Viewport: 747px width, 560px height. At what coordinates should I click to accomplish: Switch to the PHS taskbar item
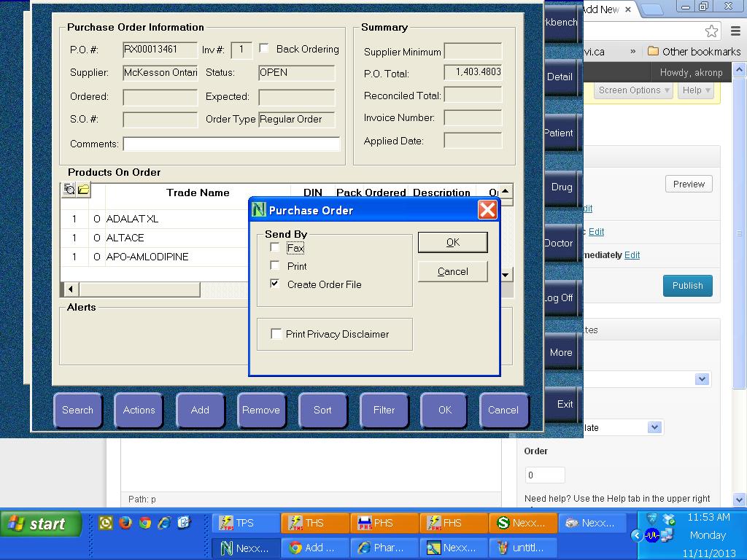pyautogui.click(x=383, y=523)
